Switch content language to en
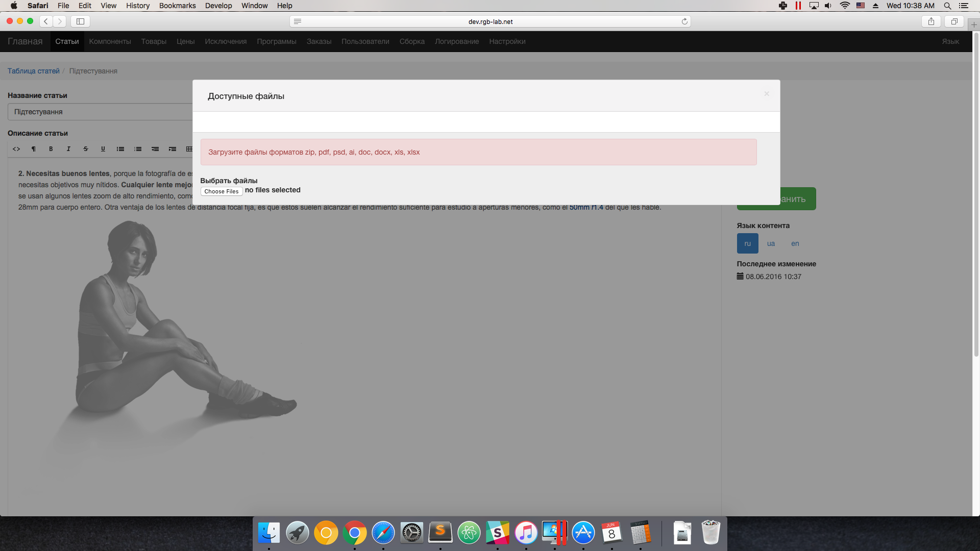980x551 pixels. pos(795,243)
